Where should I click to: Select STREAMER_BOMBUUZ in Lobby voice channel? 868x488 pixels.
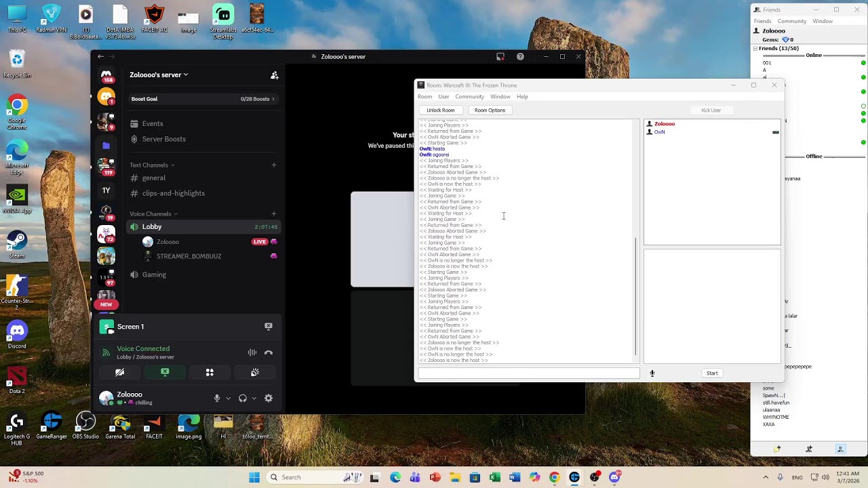(189, 256)
